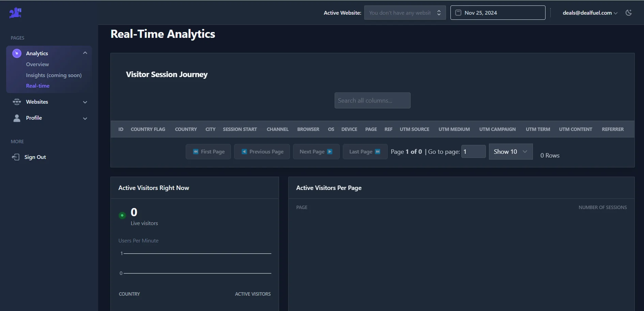Open the Show 10 rows selector
Image resolution: width=644 pixels, height=311 pixels.
[510, 151]
